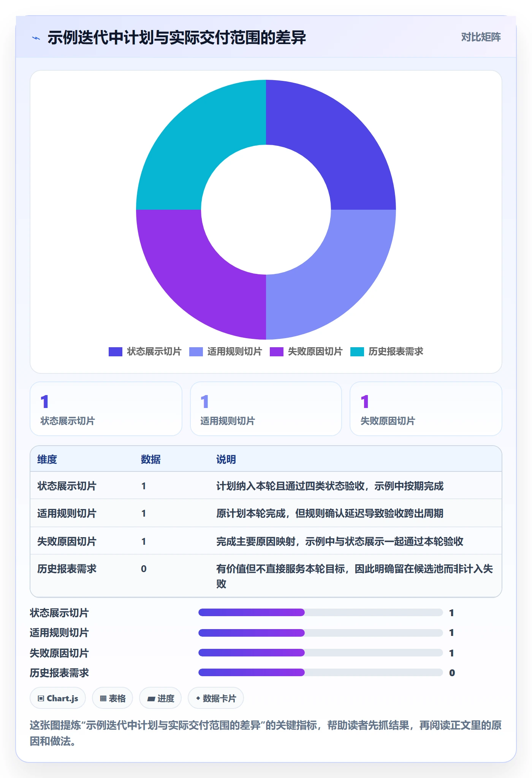The height and width of the screenshot is (778, 532).
Task: Open the 失败原因切片 stat card
Action: pos(426,409)
